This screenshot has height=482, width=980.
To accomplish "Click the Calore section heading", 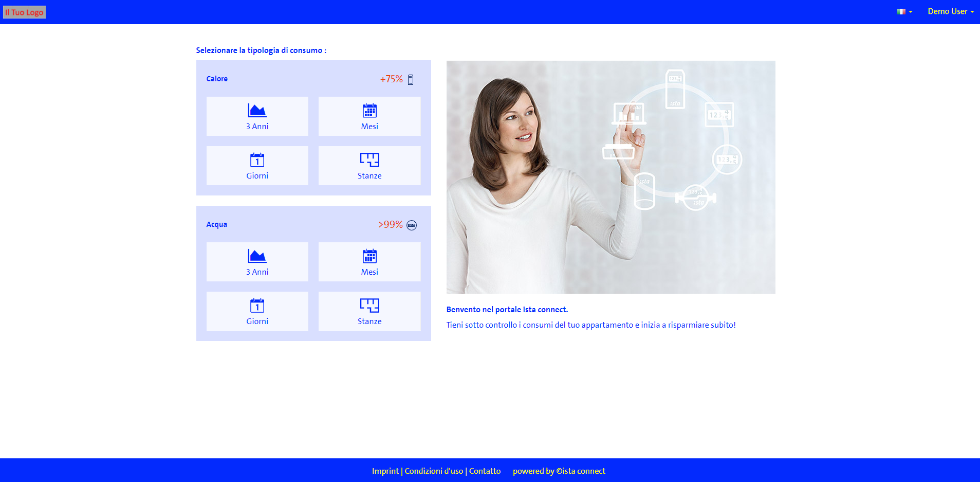I will (x=217, y=79).
